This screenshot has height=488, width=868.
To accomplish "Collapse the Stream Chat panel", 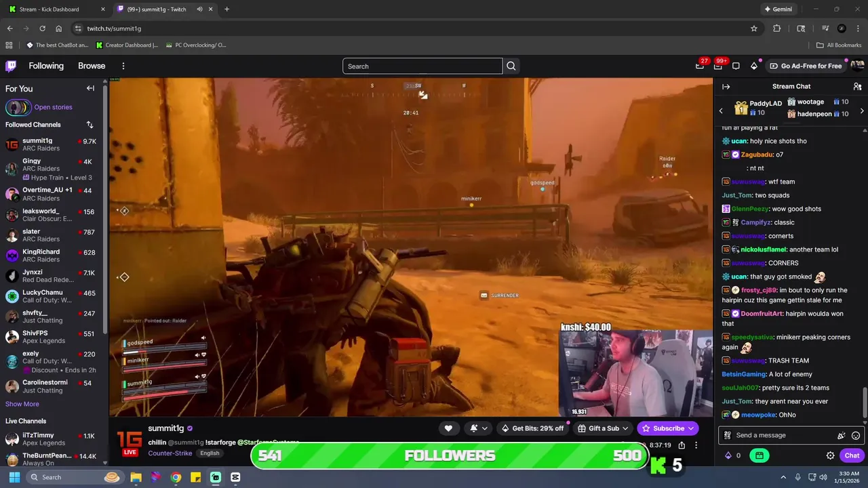I will pyautogui.click(x=726, y=87).
